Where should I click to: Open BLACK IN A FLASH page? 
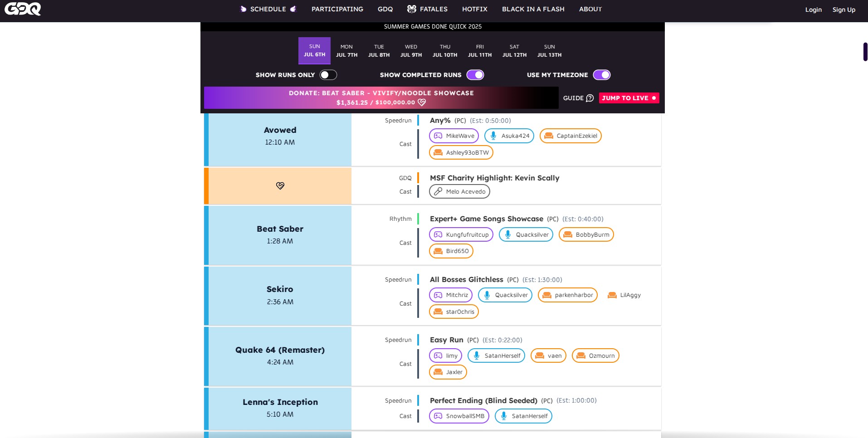pos(533,9)
